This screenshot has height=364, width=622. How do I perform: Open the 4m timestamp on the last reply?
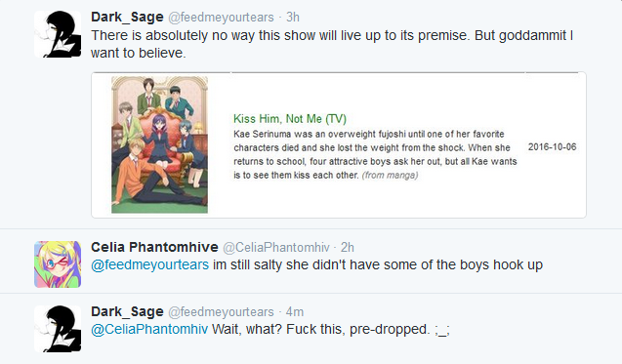point(295,312)
